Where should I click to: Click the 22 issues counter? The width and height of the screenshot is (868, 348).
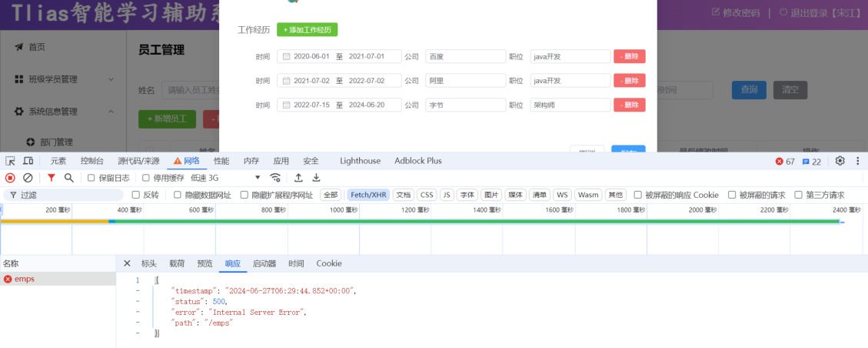click(x=812, y=162)
